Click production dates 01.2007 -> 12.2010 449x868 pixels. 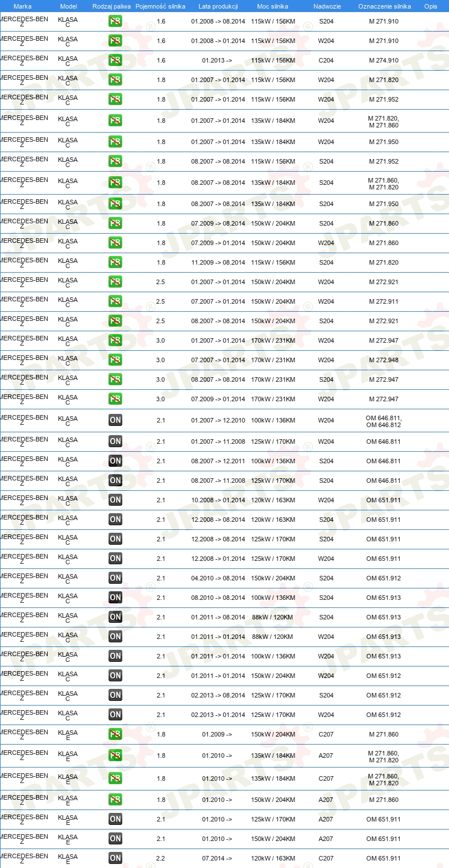[218, 420]
